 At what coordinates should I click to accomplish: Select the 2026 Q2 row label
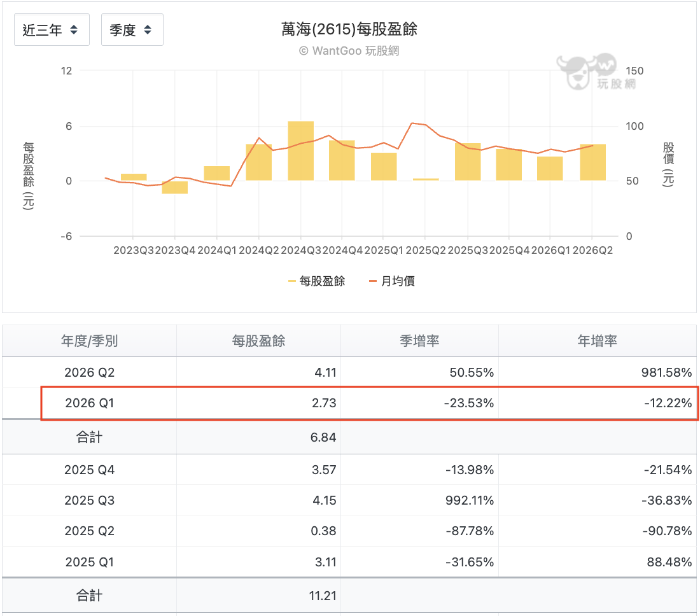click(x=89, y=372)
